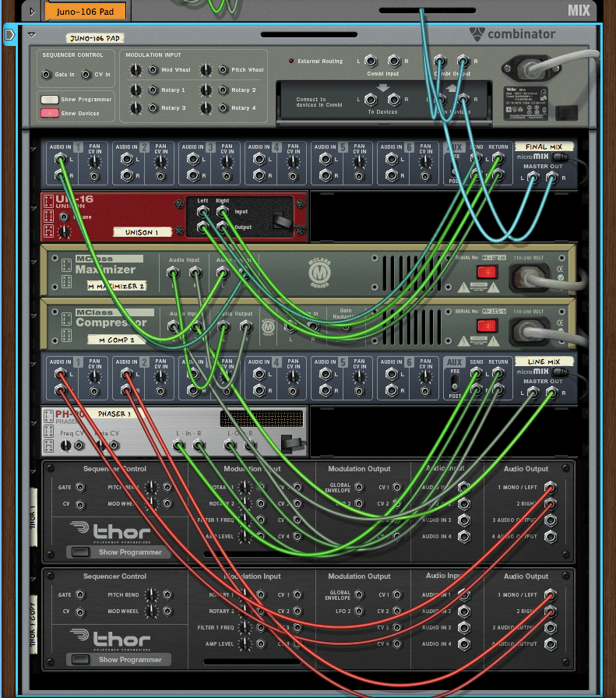Fold the PH-90 Phaser device
This screenshot has height=698, width=616.
pos(33,423)
